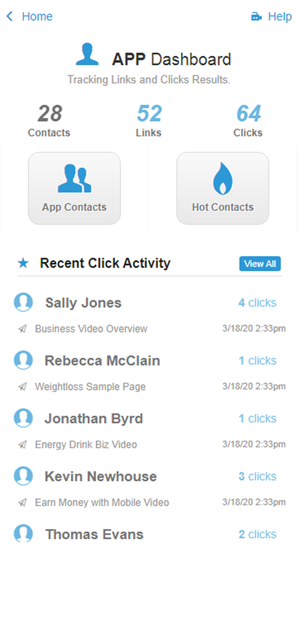Select Sally Jones's avatar icon
This screenshot has height=644, width=298.
coord(23,302)
